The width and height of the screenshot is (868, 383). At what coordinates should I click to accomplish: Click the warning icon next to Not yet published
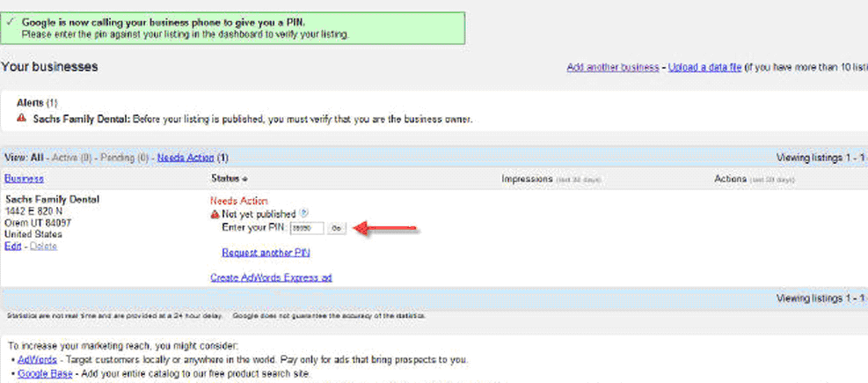tap(215, 214)
